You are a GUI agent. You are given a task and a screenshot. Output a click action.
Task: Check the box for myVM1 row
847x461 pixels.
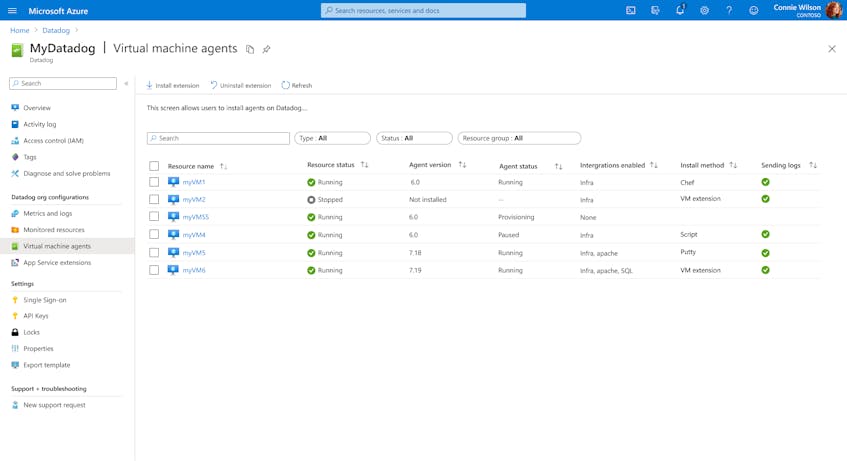[x=154, y=182]
